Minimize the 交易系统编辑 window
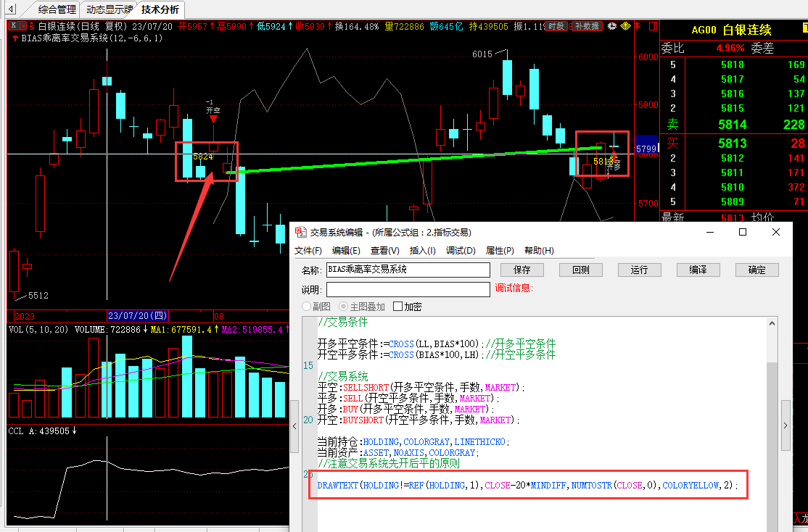 coord(710,232)
